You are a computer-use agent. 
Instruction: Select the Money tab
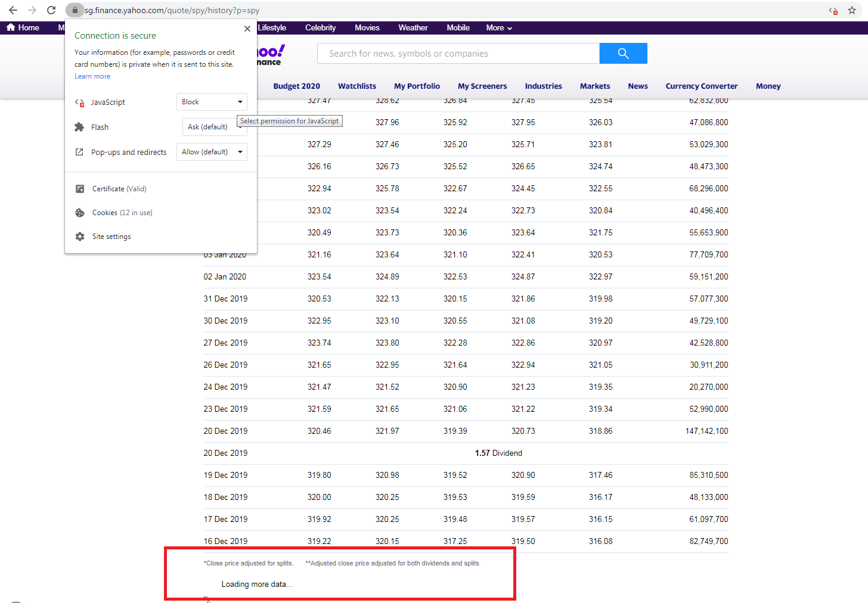point(768,86)
